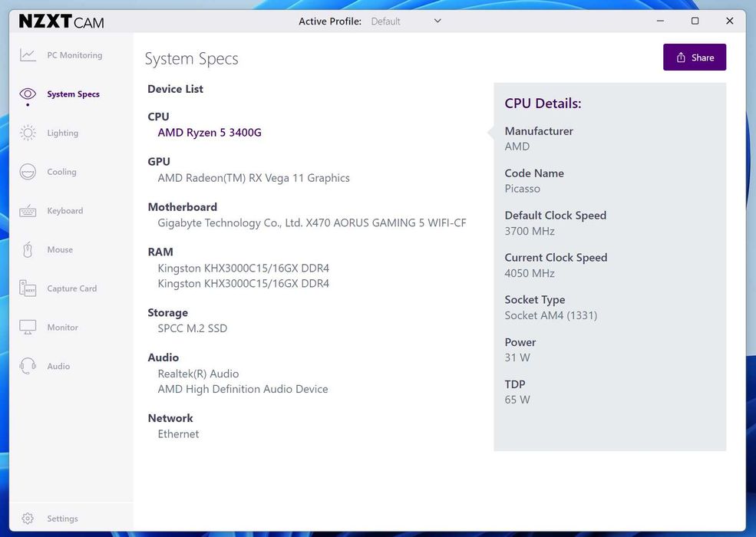Click the 3700 MHz default clock value
Image resolution: width=756 pixels, height=537 pixels.
tap(530, 231)
